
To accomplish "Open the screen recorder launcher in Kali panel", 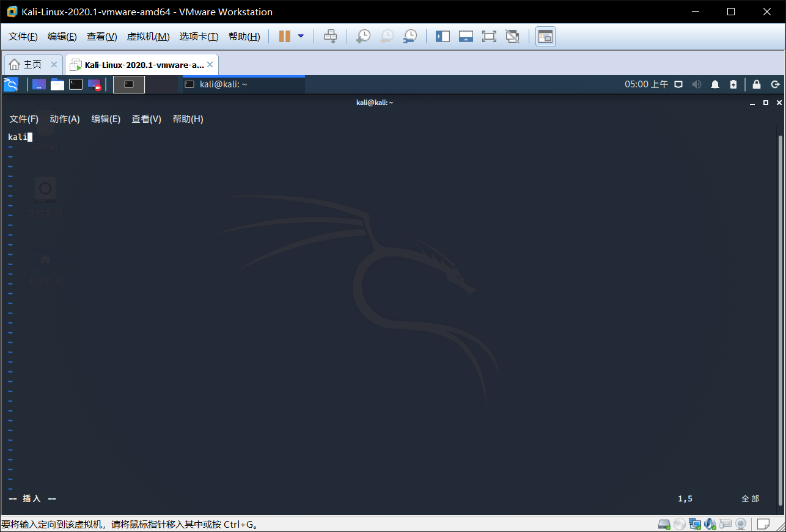I will click(94, 84).
